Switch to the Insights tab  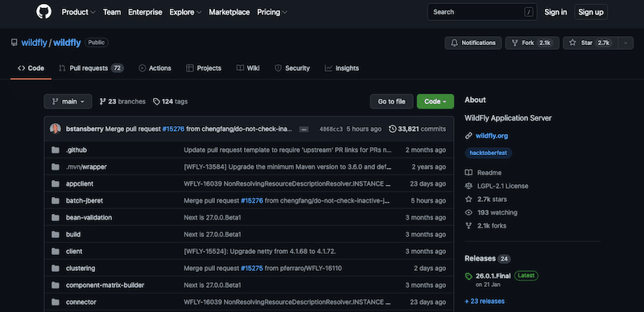tap(341, 68)
